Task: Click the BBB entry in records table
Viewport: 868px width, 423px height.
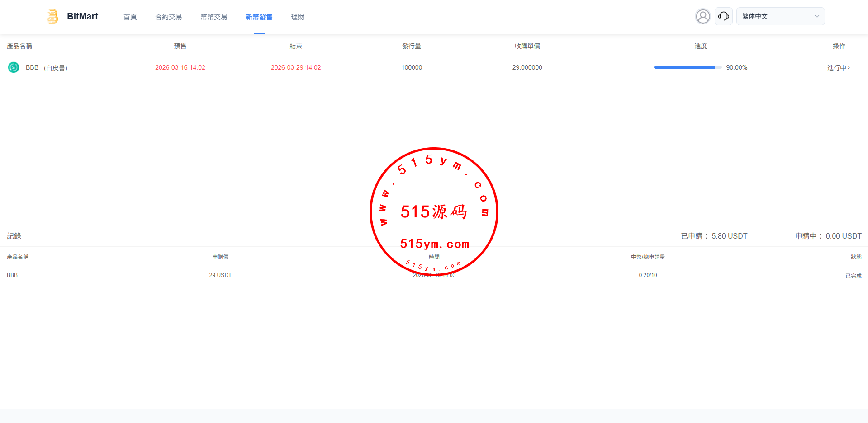Action: pyautogui.click(x=12, y=275)
